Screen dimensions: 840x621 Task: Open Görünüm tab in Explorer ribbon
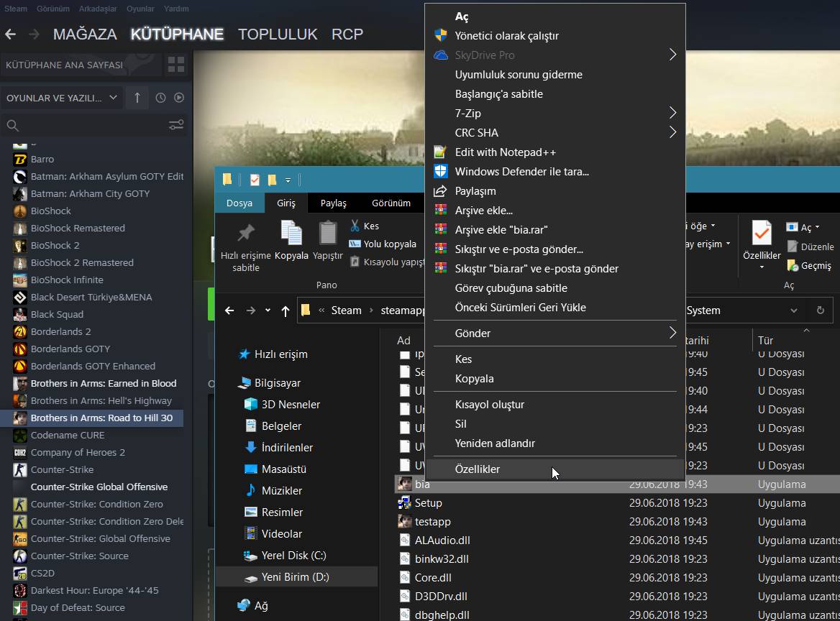[391, 203]
